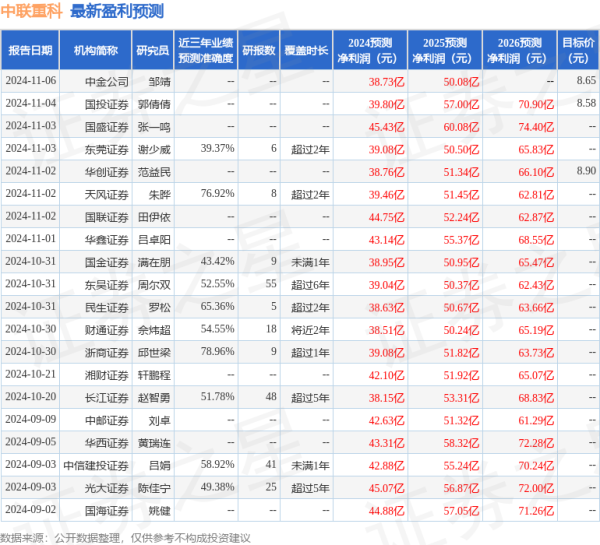Click the 目标价 column header
The height and width of the screenshot is (545, 600).
pos(578,50)
